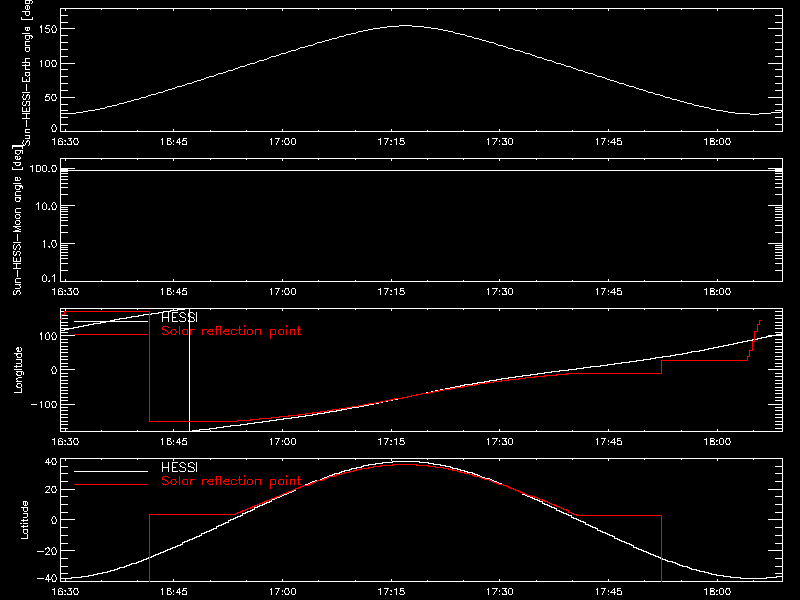800x600 pixels.
Task: Click the 150 tick on Earth angle axis
Action: [x=48, y=29]
